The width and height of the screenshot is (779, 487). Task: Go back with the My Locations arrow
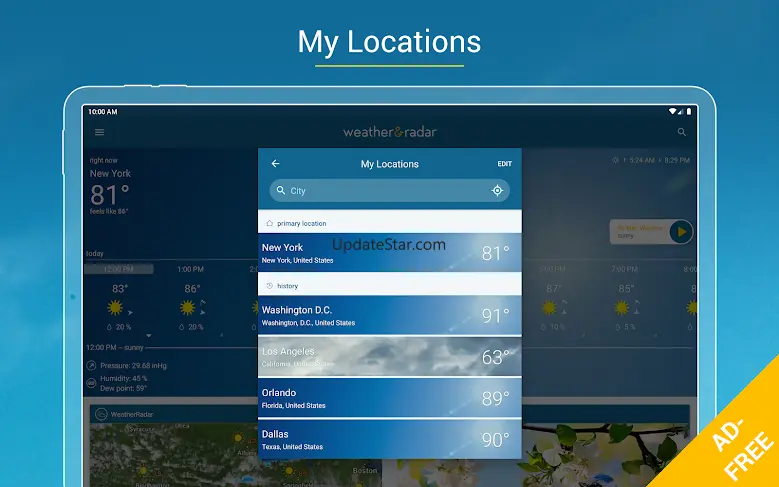point(275,163)
